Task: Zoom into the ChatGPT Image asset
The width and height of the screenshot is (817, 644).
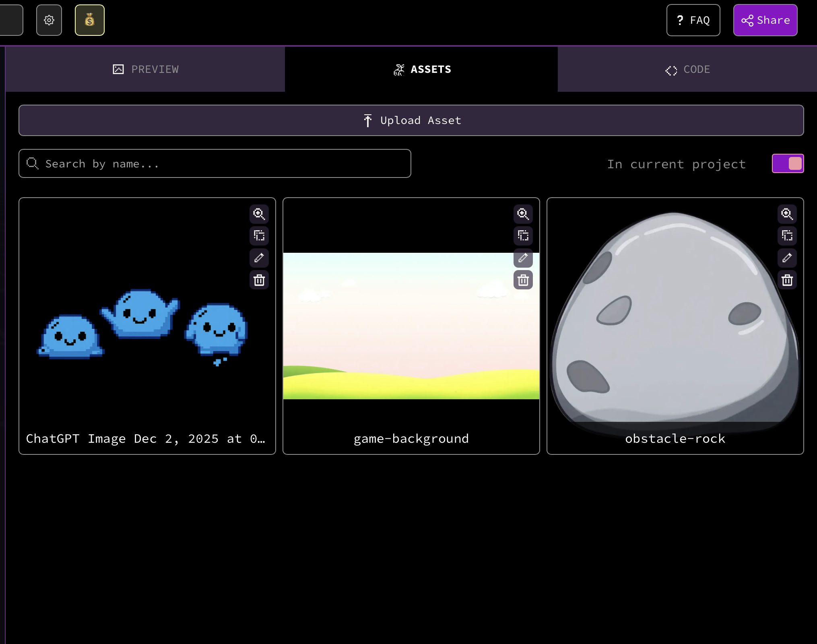Action: click(259, 214)
